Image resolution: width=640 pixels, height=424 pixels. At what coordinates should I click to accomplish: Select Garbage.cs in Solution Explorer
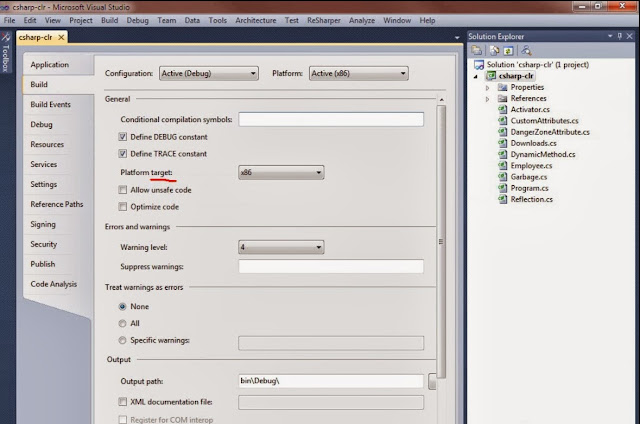click(529, 177)
